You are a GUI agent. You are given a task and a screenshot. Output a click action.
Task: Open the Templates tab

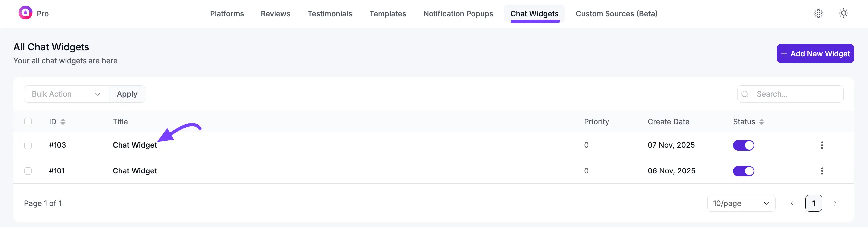tap(388, 14)
